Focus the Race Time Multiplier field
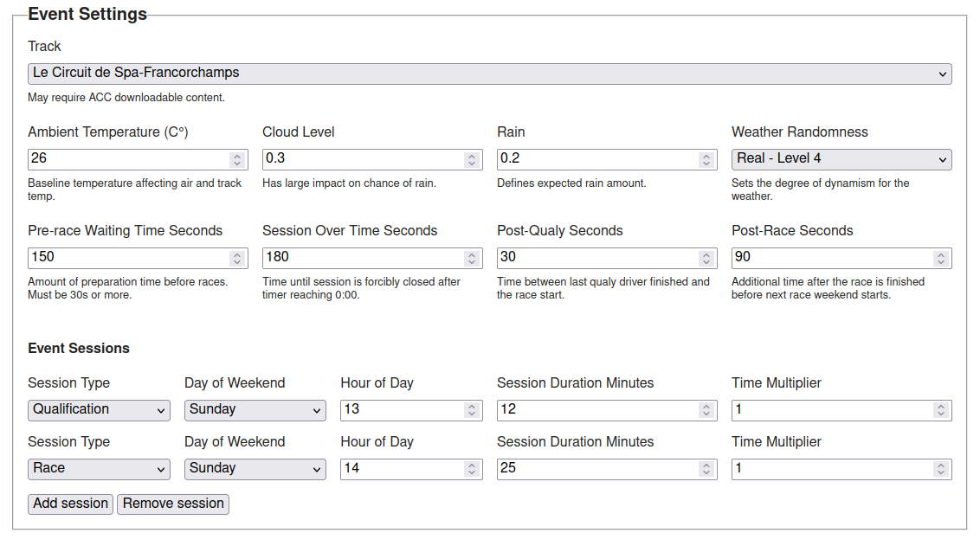 click(x=830, y=469)
